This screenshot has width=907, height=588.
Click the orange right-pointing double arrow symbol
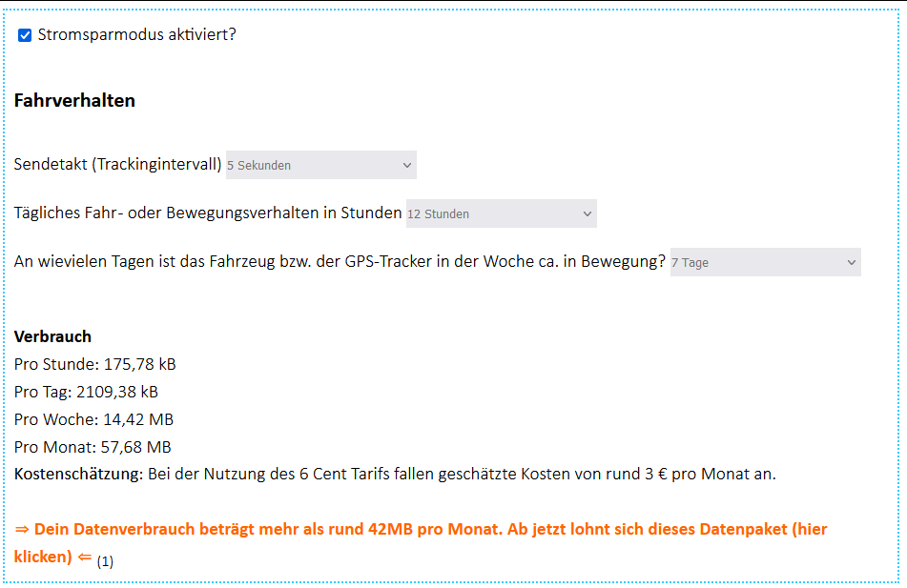point(22,529)
